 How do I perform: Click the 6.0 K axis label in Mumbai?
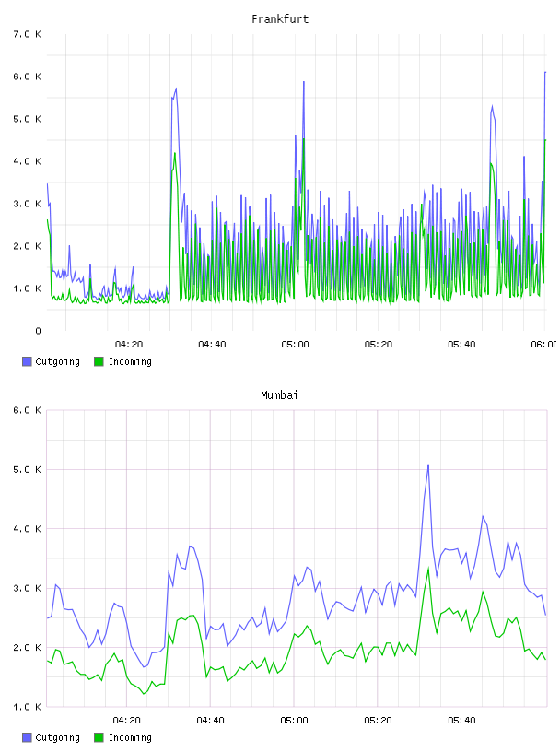(28, 410)
